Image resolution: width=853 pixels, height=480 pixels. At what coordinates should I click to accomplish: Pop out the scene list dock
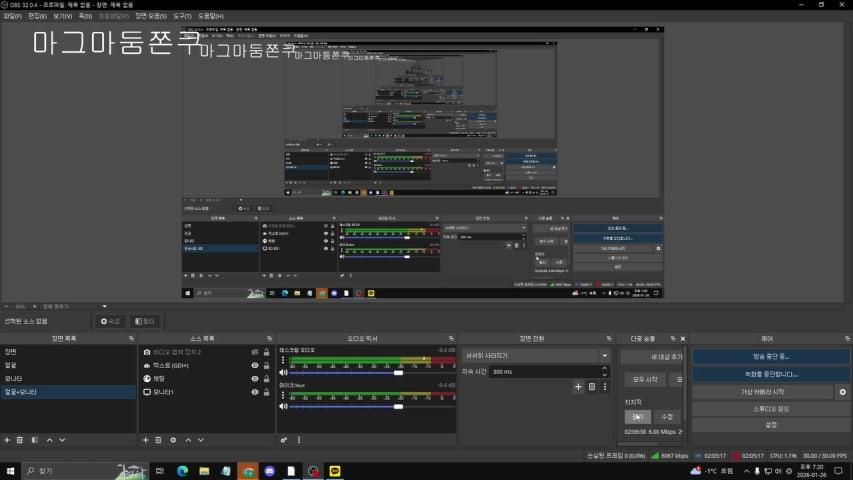pyautogui.click(x=131, y=339)
